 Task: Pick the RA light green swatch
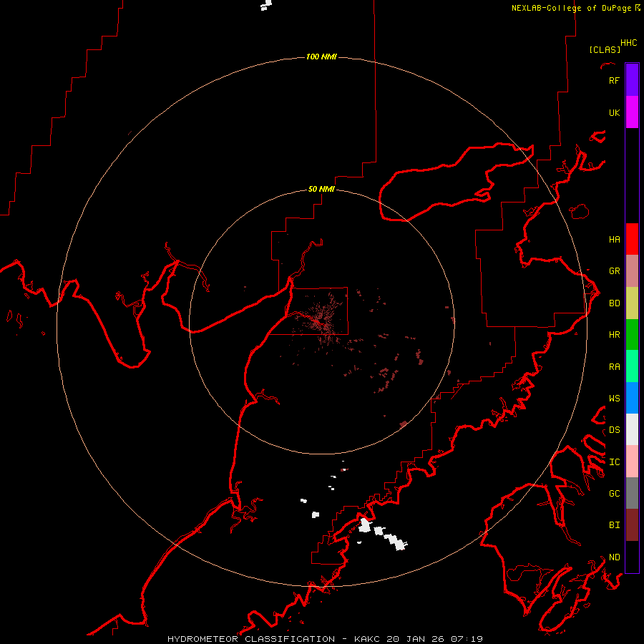(632, 366)
